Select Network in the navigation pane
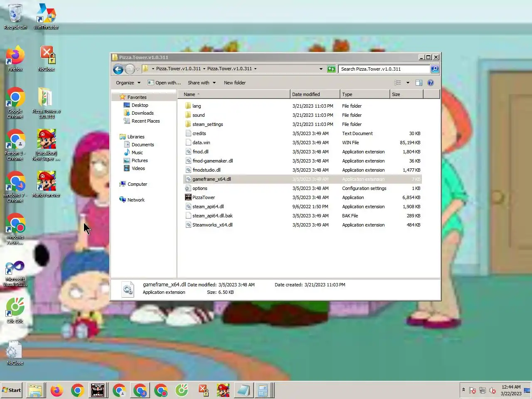The width and height of the screenshot is (532, 399). tap(136, 200)
